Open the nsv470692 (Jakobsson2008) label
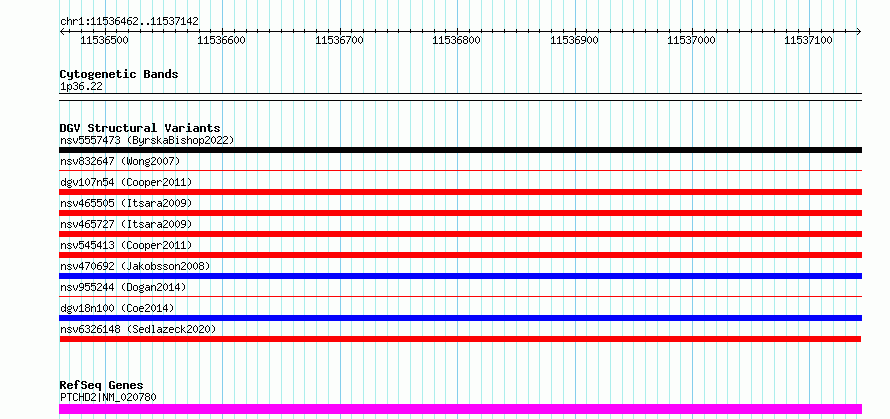This screenshot has width=890, height=419. 135,266
